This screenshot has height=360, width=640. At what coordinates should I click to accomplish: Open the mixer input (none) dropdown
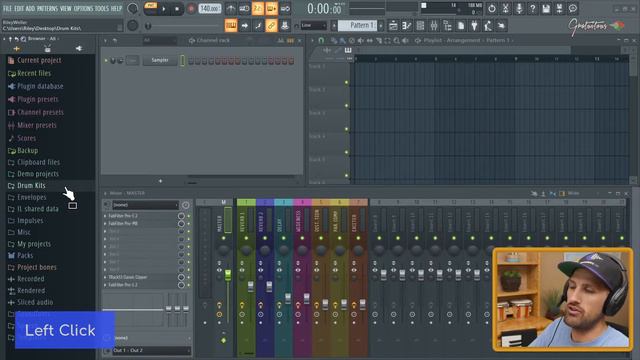tap(145, 205)
